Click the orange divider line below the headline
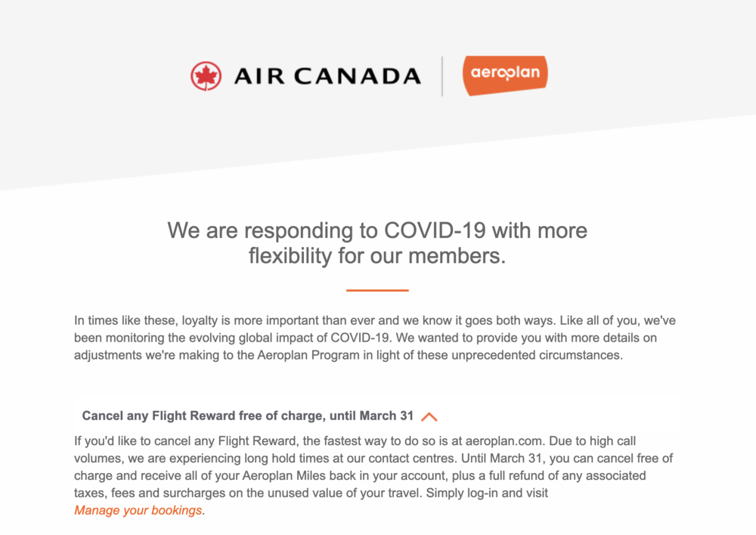The image size is (756, 535). pyautogui.click(x=377, y=290)
